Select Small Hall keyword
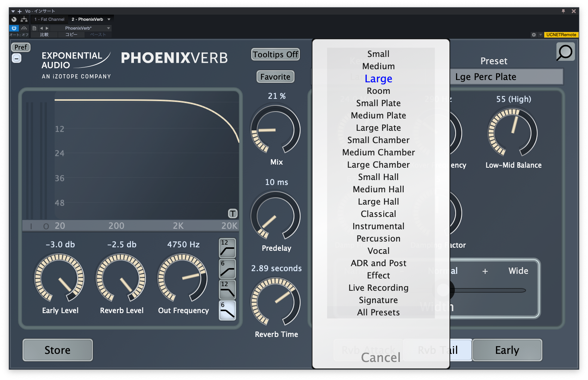This screenshot has height=380, width=588. [x=378, y=177]
